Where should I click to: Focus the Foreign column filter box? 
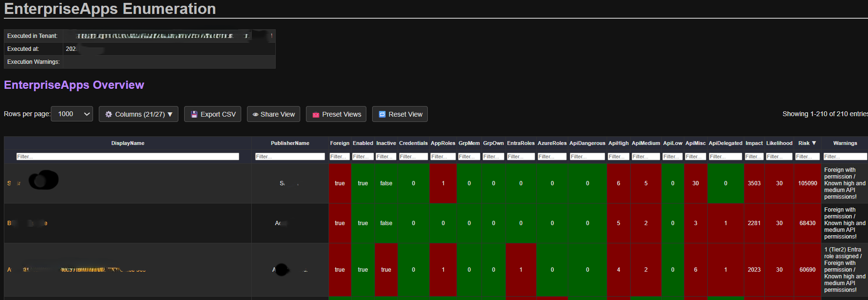[340, 156]
